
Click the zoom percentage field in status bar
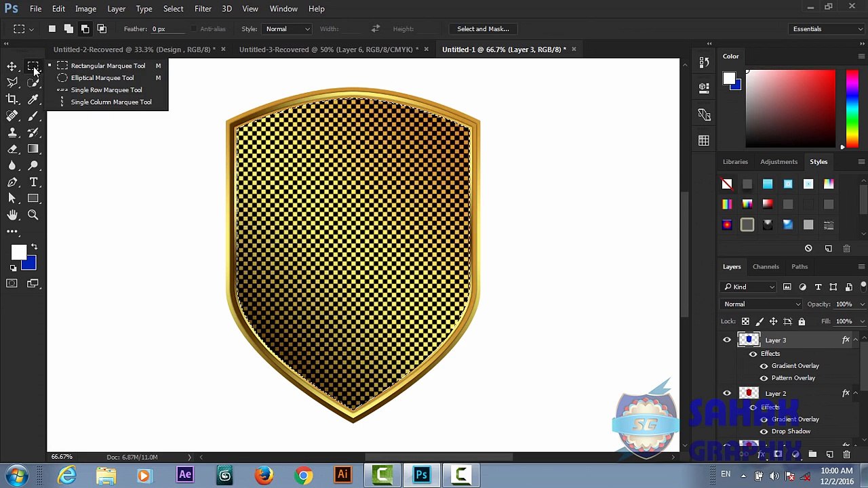click(62, 457)
